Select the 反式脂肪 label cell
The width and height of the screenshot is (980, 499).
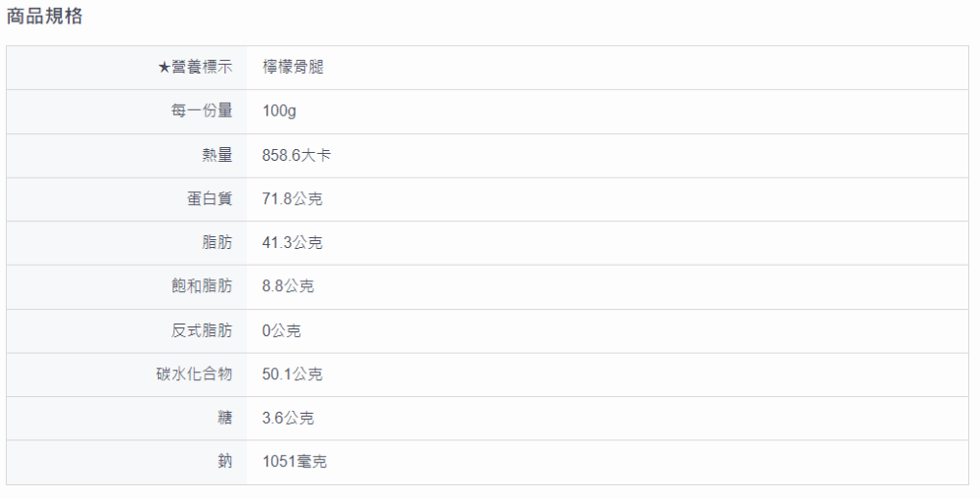pyautogui.click(x=202, y=330)
